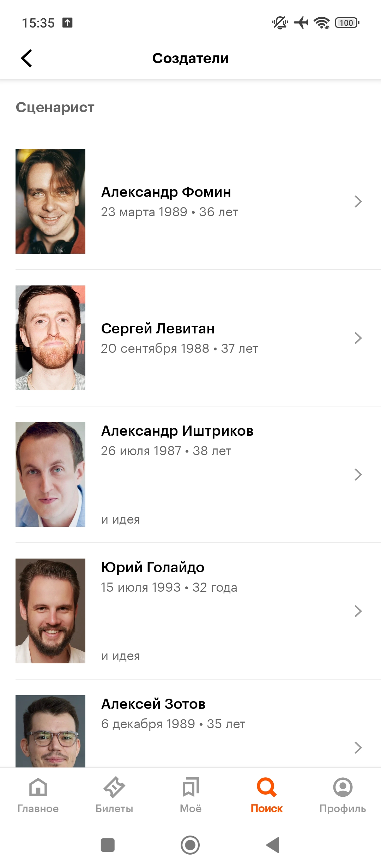Open Юрий Голайдо photo thumbnail

tap(50, 611)
